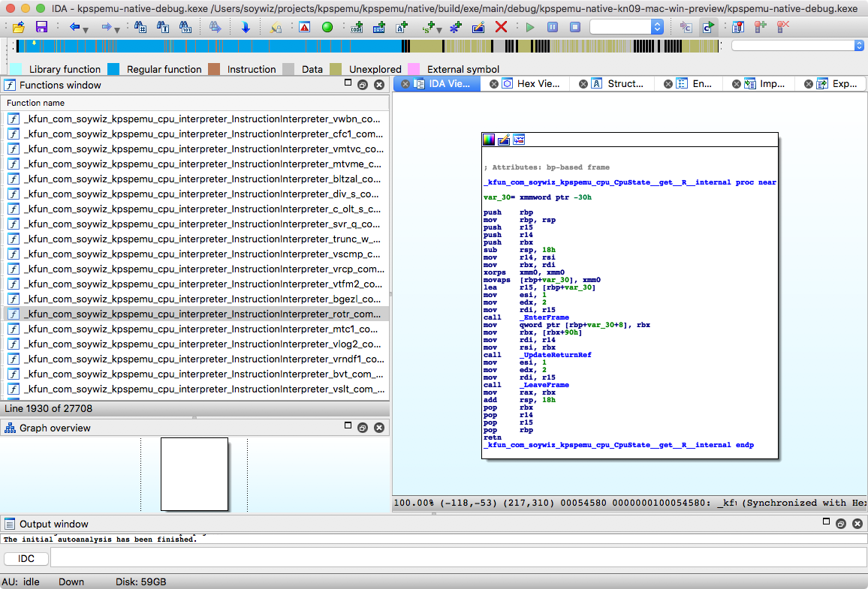Screen dimensions: 868x589
Task: Open the dropdown right of navigation band
Action: pyautogui.click(x=859, y=46)
